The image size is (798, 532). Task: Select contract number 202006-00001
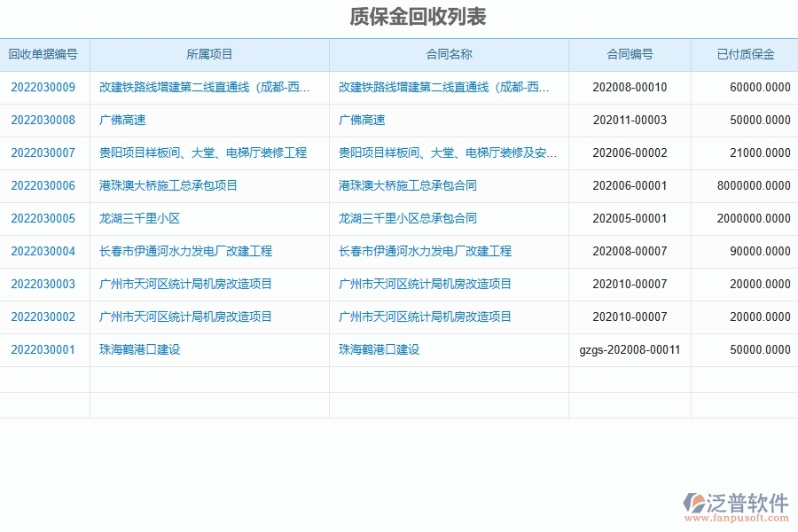pyautogui.click(x=630, y=185)
